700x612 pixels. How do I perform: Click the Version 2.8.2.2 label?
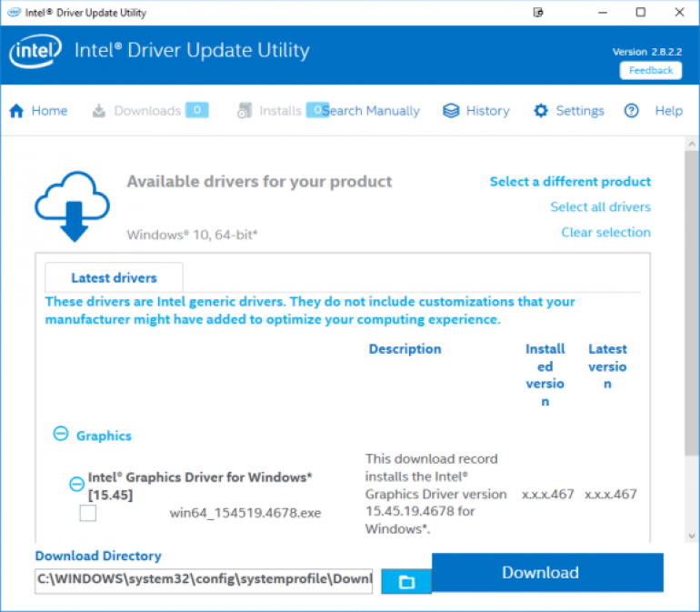click(647, 52)
